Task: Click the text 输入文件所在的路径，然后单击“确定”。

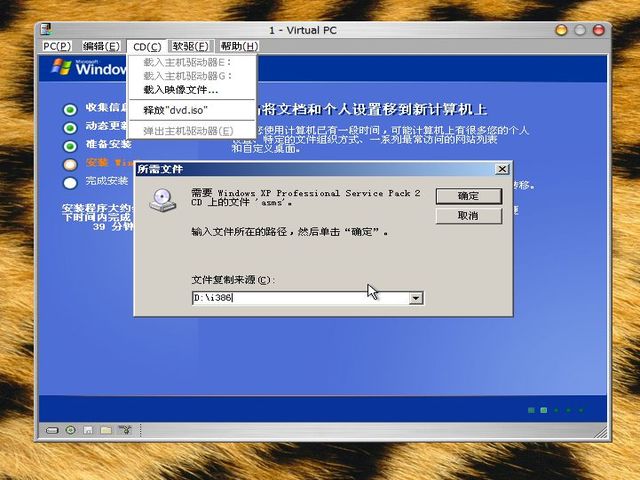Action: 289,232
